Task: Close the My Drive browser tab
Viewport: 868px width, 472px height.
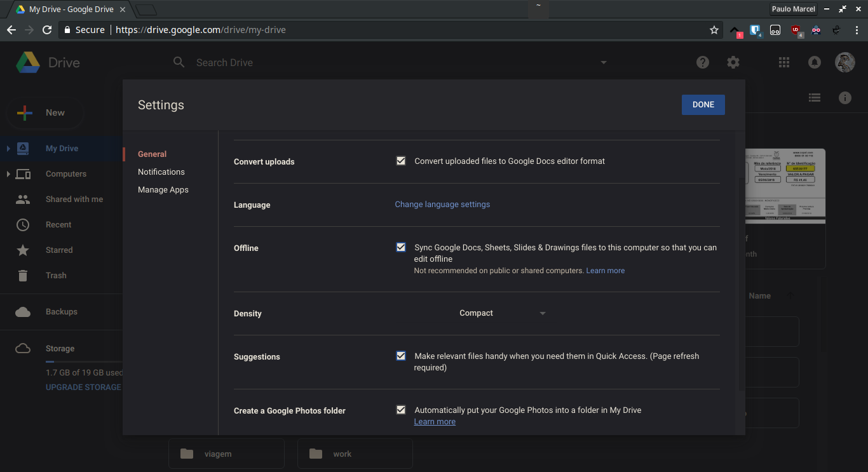Action: (123, 10)
